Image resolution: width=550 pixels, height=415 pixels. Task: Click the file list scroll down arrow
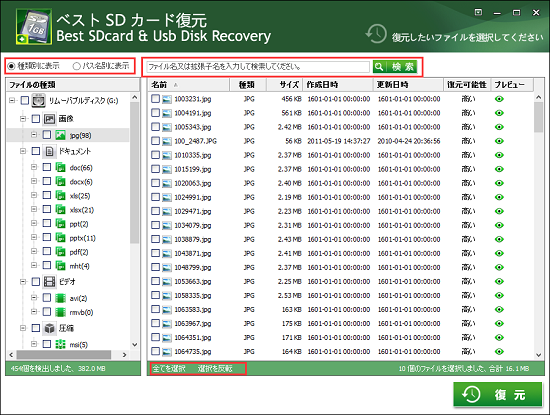538,355
